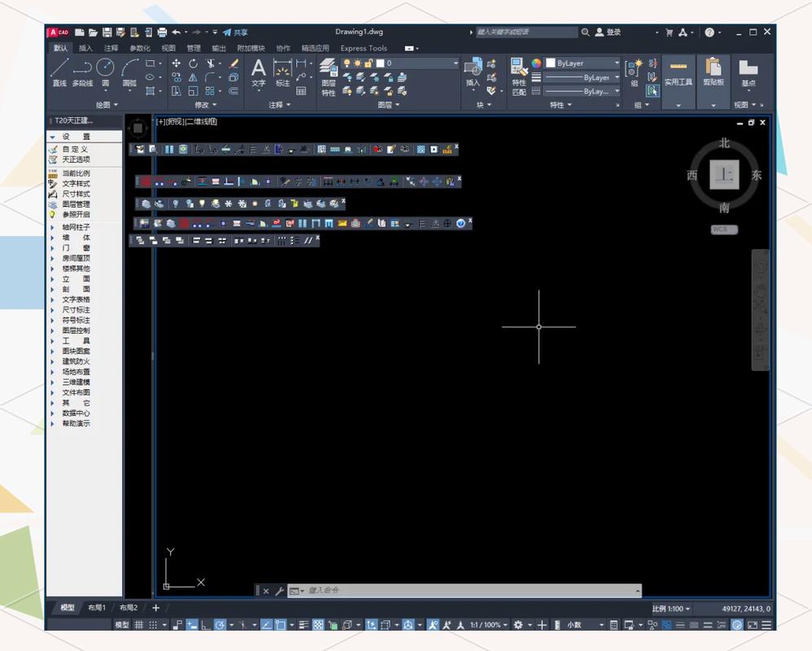This screenshot has width=812, height=651.
Task: Expand the 图层 panel dropdown
Action: (x=389, y=105)
